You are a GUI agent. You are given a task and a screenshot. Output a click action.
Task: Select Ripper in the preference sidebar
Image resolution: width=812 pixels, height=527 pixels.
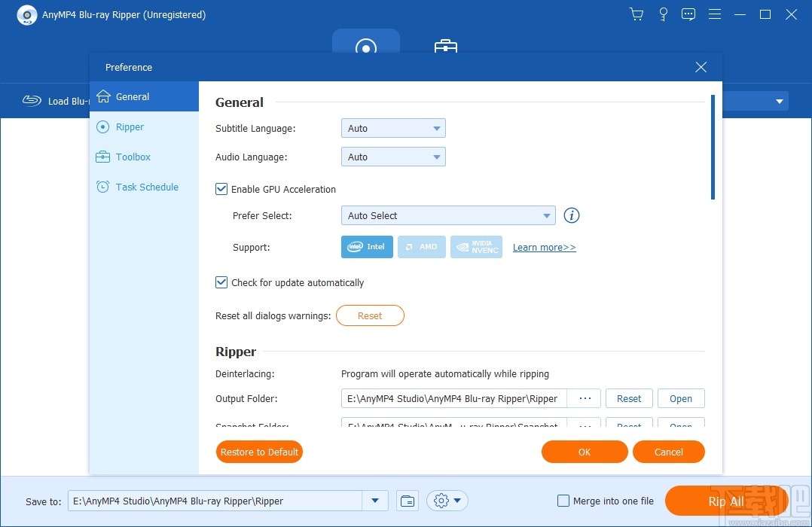[x=144, y=126]
